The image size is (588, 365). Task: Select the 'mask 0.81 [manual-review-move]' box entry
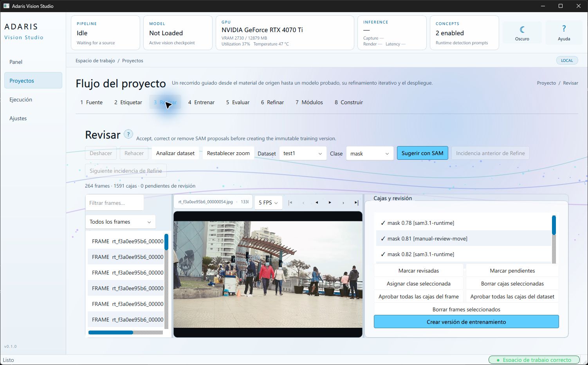click(x=463, y=239)
